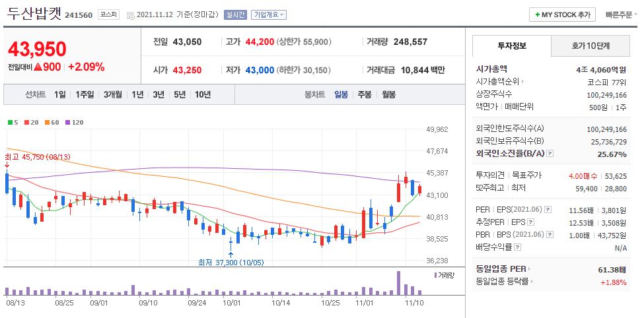Click the 시가총액 value 4조 4,060억원
644x318 pixels.
[x=601, y=70]
